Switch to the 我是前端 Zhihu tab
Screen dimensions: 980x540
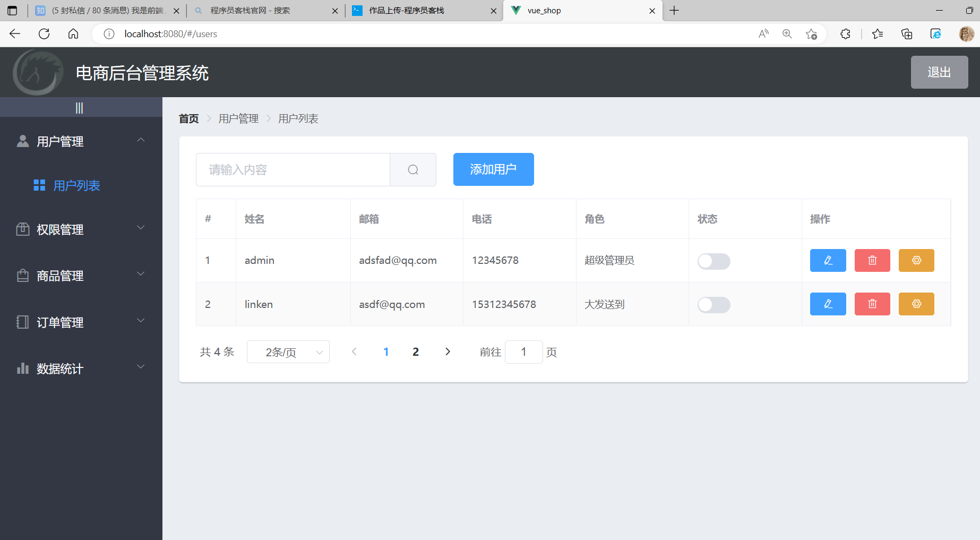106,11
